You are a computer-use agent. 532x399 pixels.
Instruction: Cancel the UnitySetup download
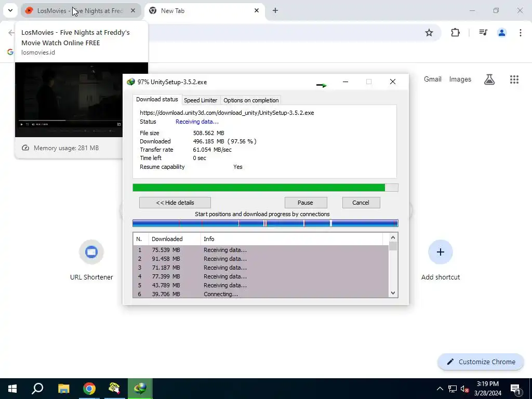(361, 203)
